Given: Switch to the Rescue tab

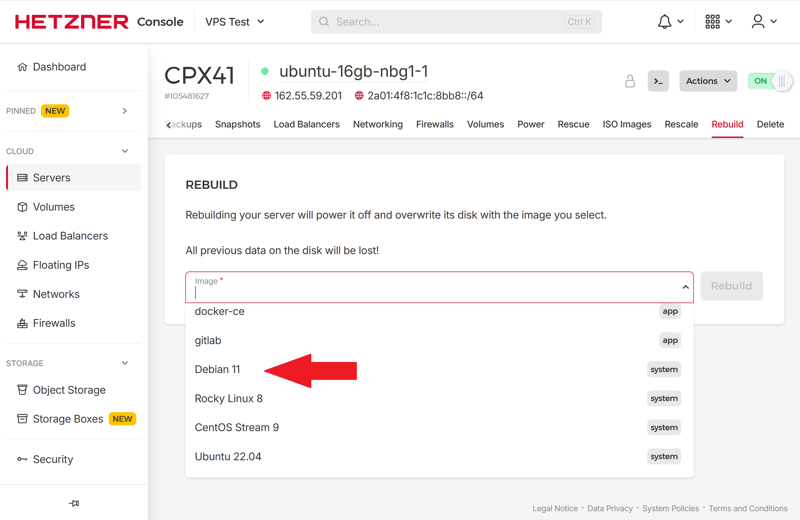Looking at the screenshot, I should click(573, 124).
